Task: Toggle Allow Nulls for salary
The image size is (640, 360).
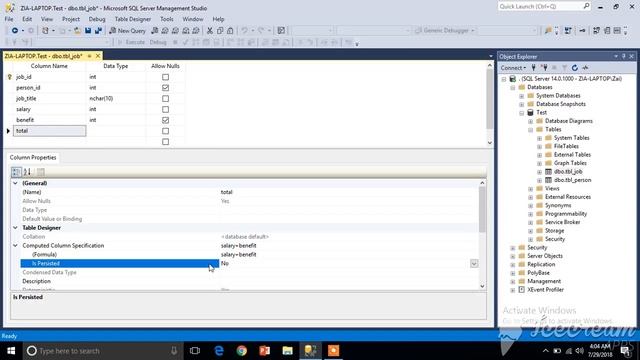Action: [165, 109]
